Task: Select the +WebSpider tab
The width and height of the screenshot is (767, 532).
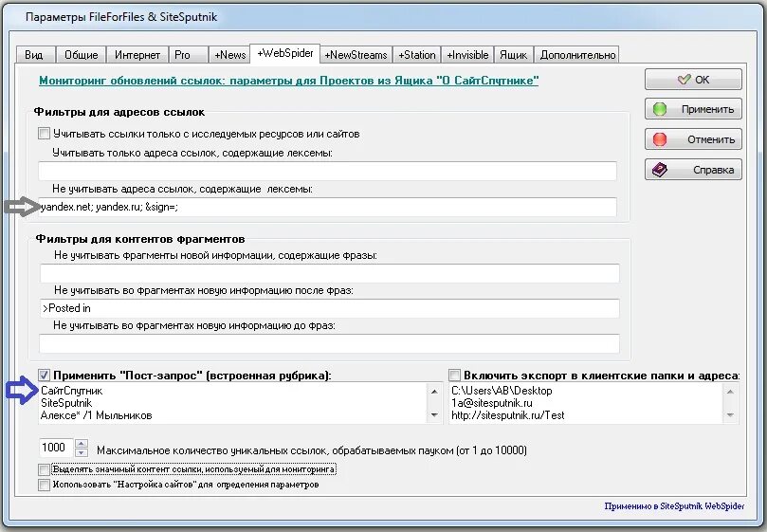Action: (x=285, y=53)
